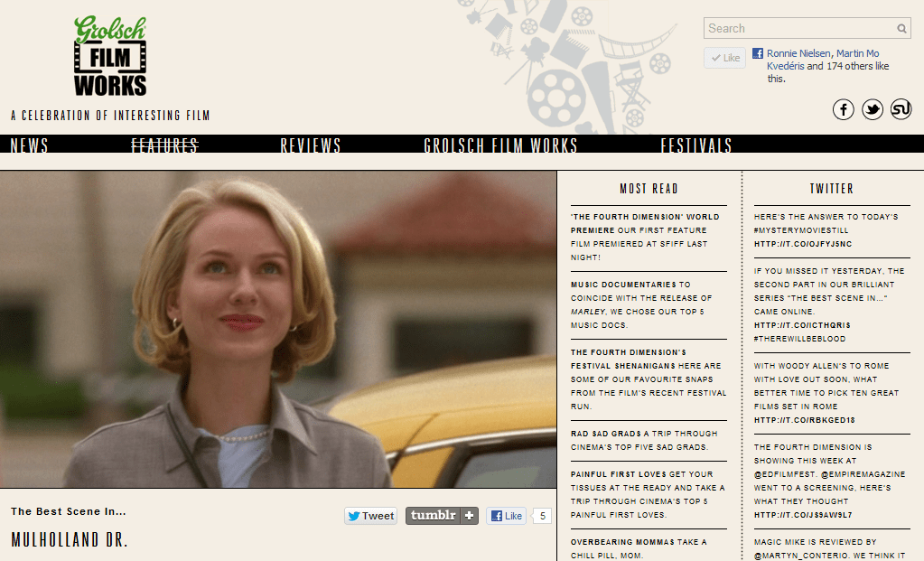
Task: Share article with the Tweet button
Action: click(370, 516)
